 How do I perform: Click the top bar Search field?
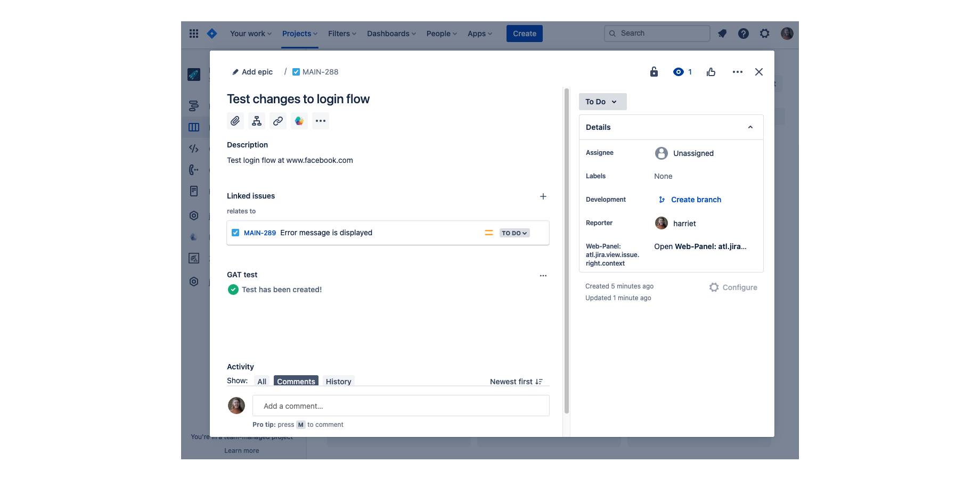point(657,34)
